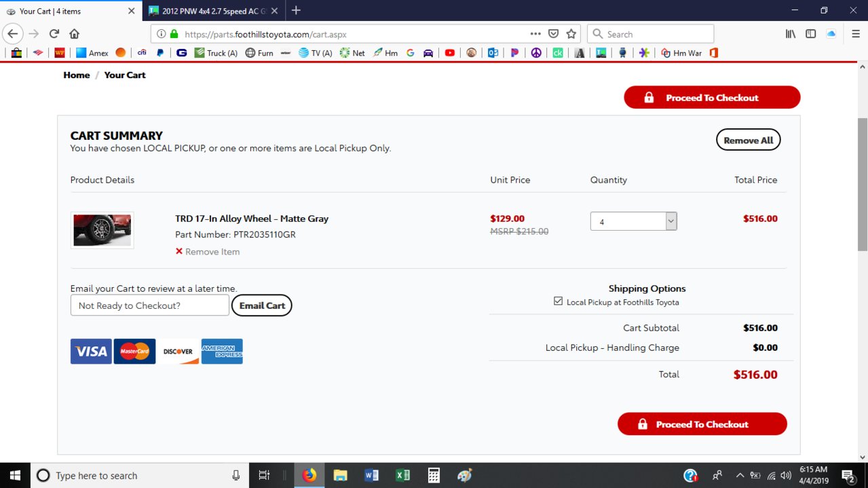
Task: Toggle the sidebar view icon
Action: (810, 34)
